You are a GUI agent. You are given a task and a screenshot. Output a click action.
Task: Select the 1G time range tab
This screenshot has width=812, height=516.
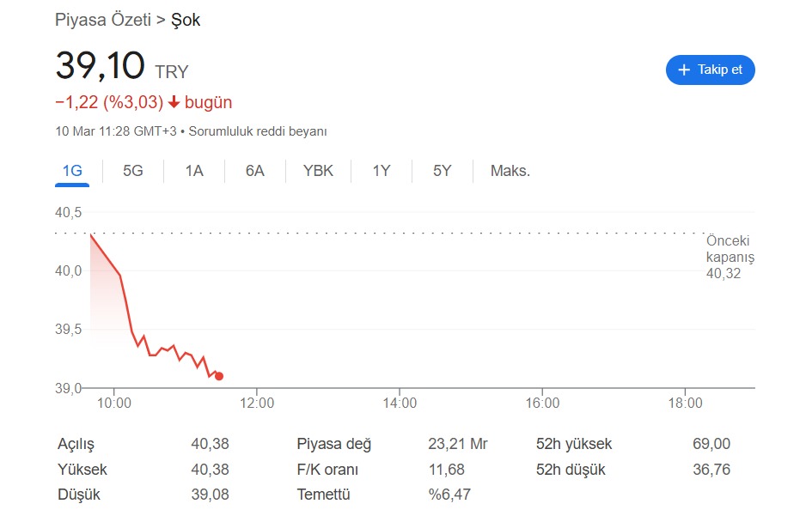tap(72, 171)
